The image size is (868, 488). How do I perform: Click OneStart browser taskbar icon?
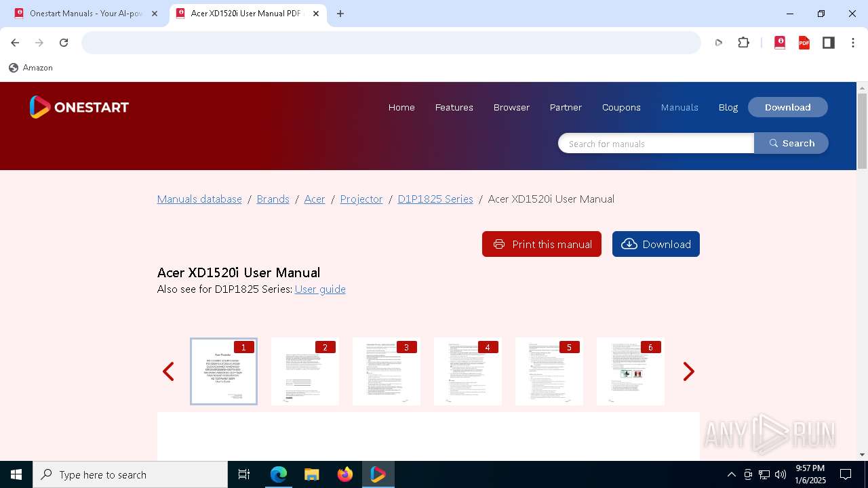378,474
